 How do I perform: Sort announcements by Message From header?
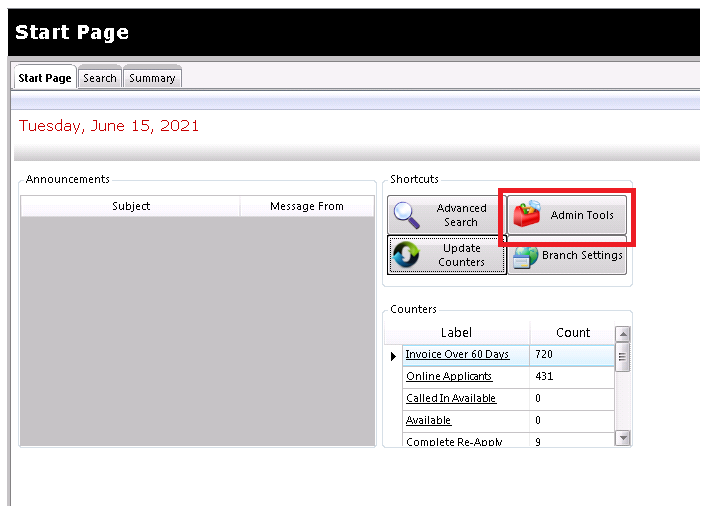tap(307, 206)
